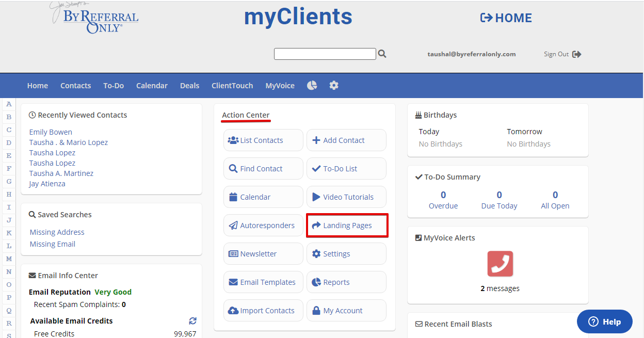The width and height of the screenshot is (644, 338).
Task: Go to To-Do in the navigation bar
Action: [x=114, y=86]
